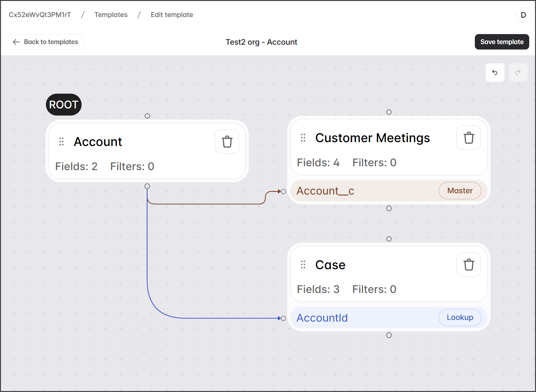
Task: Click the undo arrow button
Action: [x=495, y=73]
